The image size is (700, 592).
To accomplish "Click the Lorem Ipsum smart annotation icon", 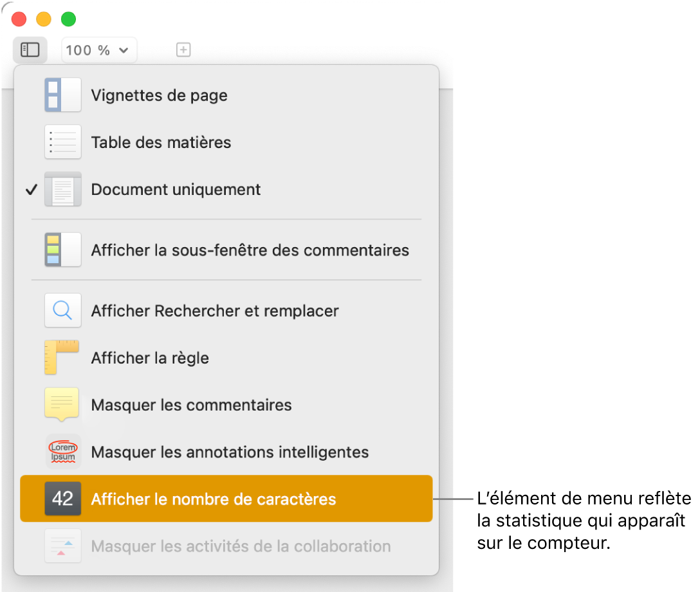I will 62,451.
